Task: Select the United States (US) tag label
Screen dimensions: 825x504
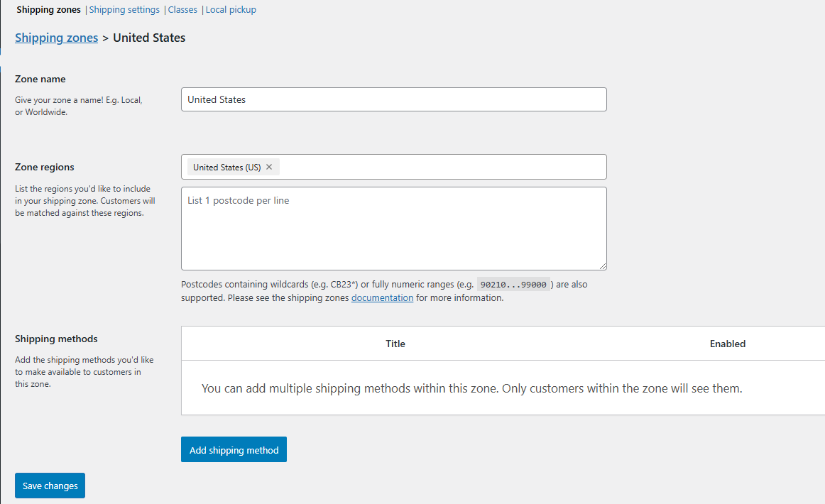Action: (226, 168)
